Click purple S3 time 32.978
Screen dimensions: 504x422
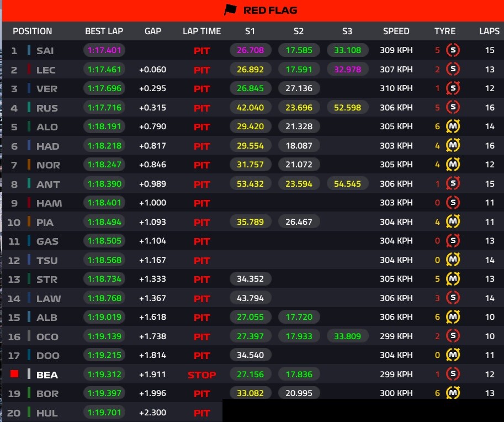point(347,69)
